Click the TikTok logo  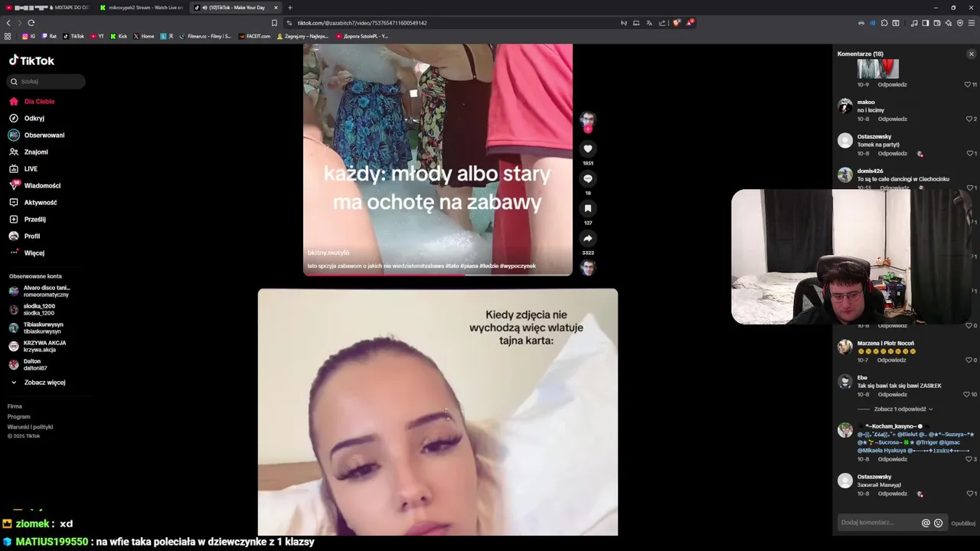(31, 60)
